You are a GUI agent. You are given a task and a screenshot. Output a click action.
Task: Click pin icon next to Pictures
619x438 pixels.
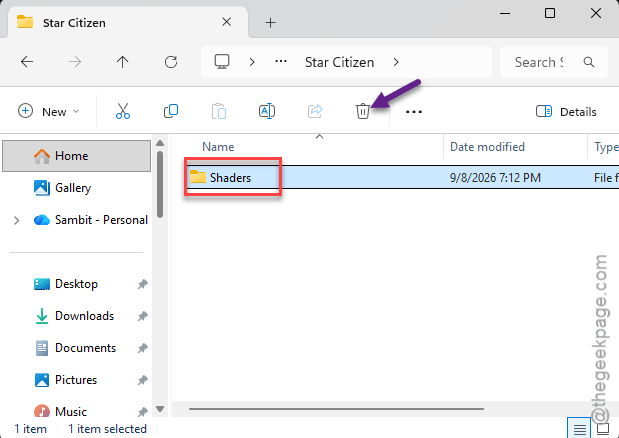pyautogui.click(x=143, y=380)
